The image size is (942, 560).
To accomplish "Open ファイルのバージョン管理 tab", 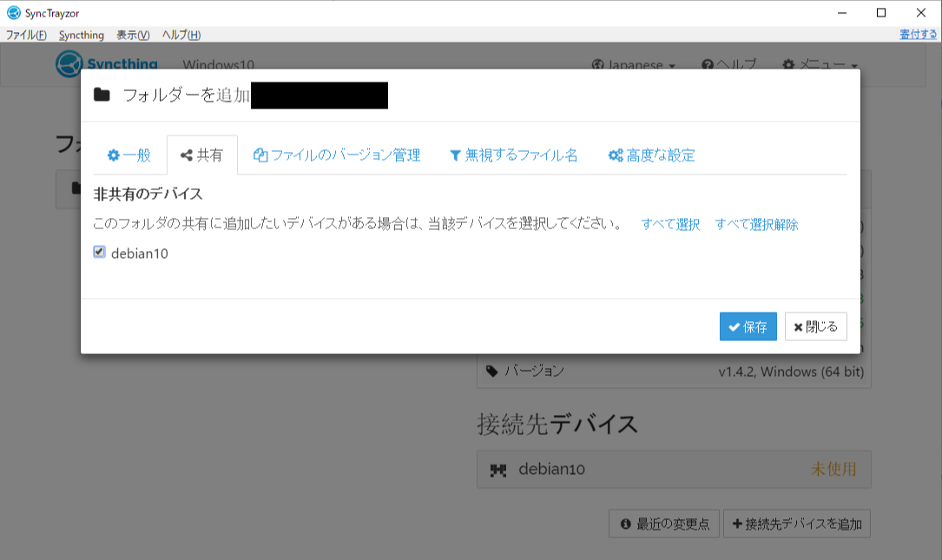I will pyautogui.click(x=337, y=155).
